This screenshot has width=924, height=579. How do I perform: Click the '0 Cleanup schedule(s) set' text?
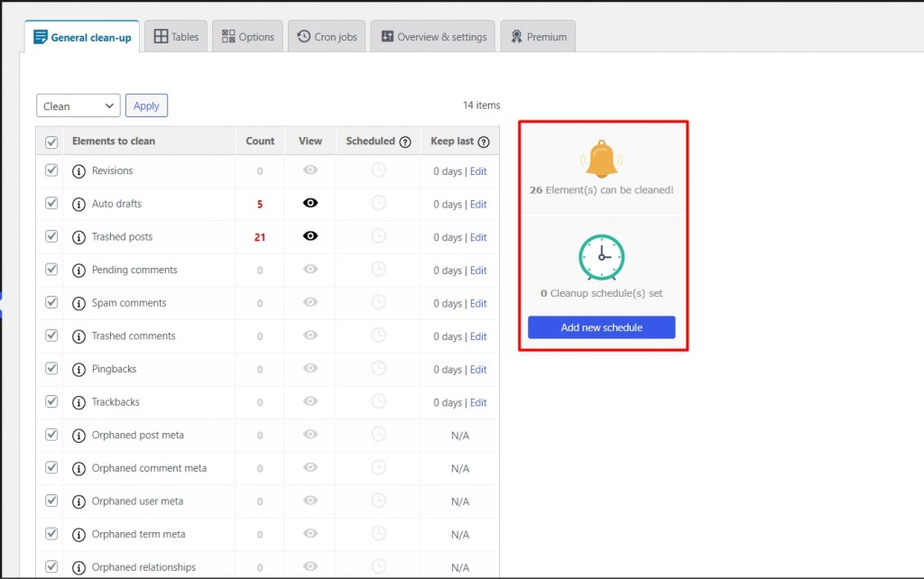[602, 293]
